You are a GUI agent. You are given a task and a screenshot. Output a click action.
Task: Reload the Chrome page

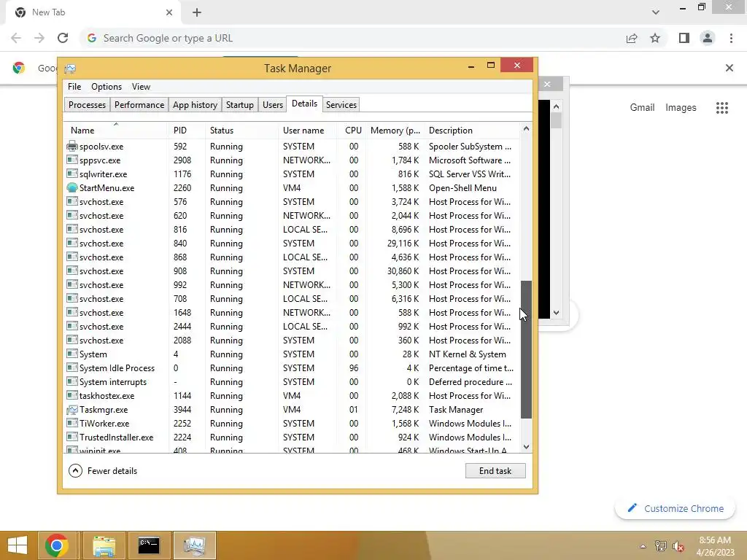[x=63, y=38]
